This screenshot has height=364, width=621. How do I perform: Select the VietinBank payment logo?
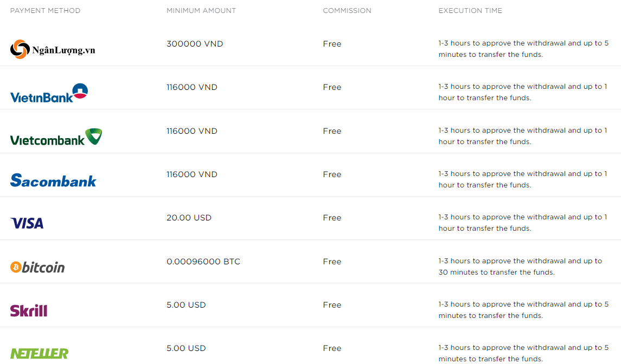49,93
